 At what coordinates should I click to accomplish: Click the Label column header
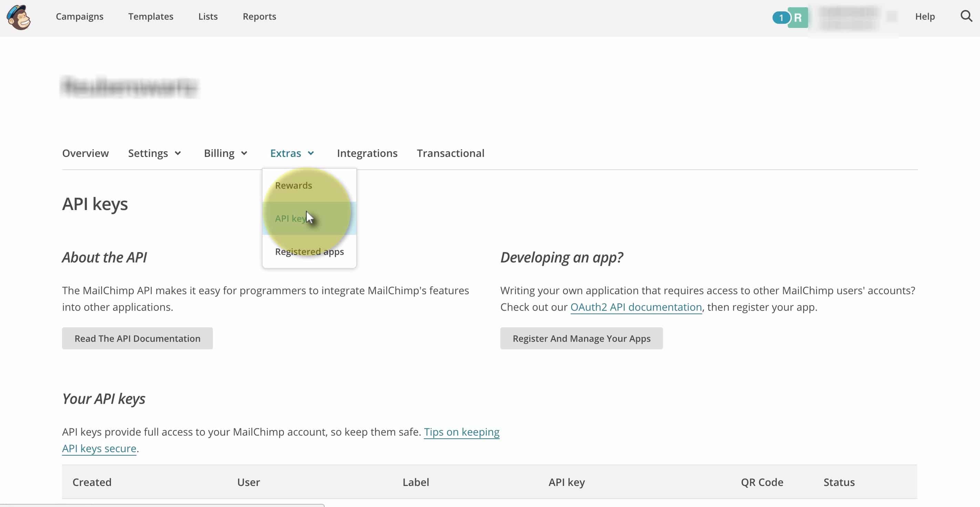pos(416,482)
